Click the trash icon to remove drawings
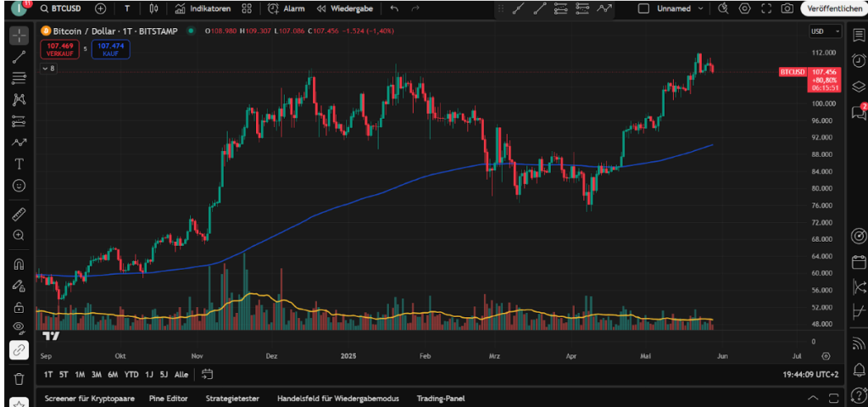The height and width of the screenshot is (407, 868). 19,378
